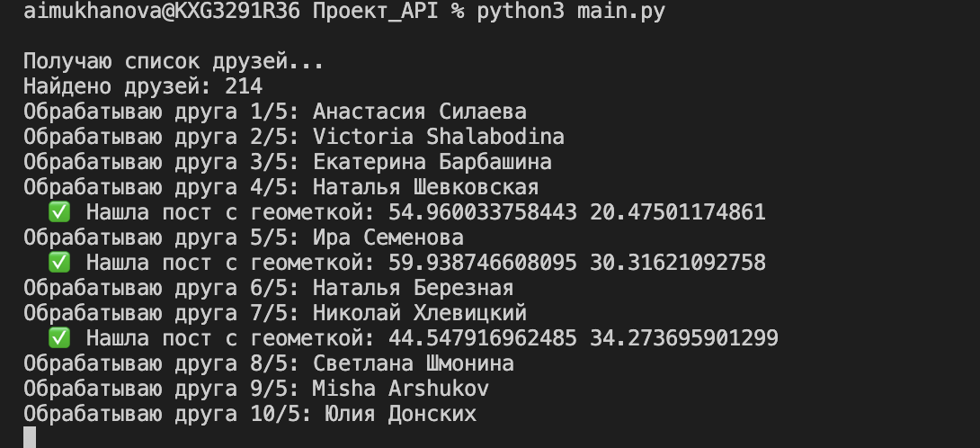Click the longitude value "20.47501174861"
980x448 pixels.
point(678,212)
